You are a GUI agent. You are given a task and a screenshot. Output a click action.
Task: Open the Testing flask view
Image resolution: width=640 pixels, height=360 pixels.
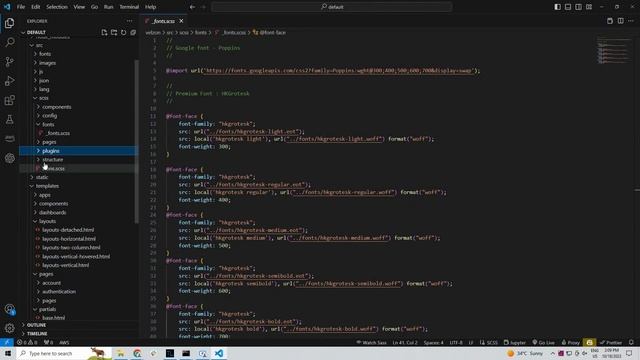click(9, 120)
